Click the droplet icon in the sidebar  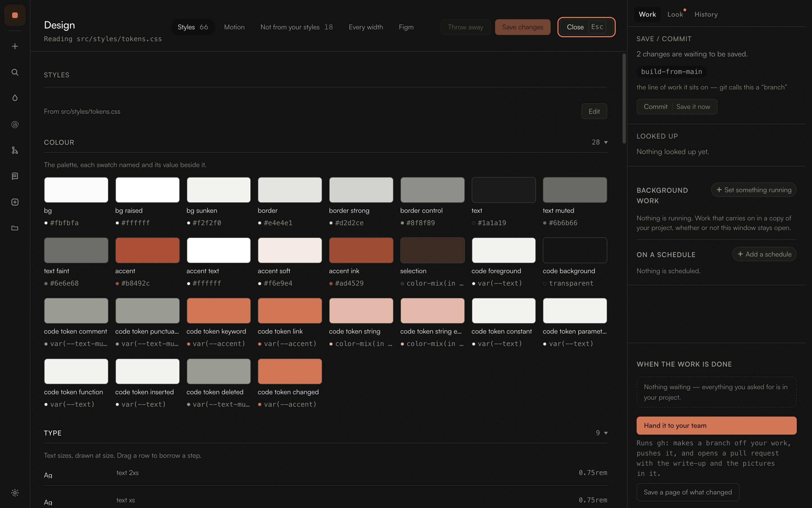click(15, 98)
